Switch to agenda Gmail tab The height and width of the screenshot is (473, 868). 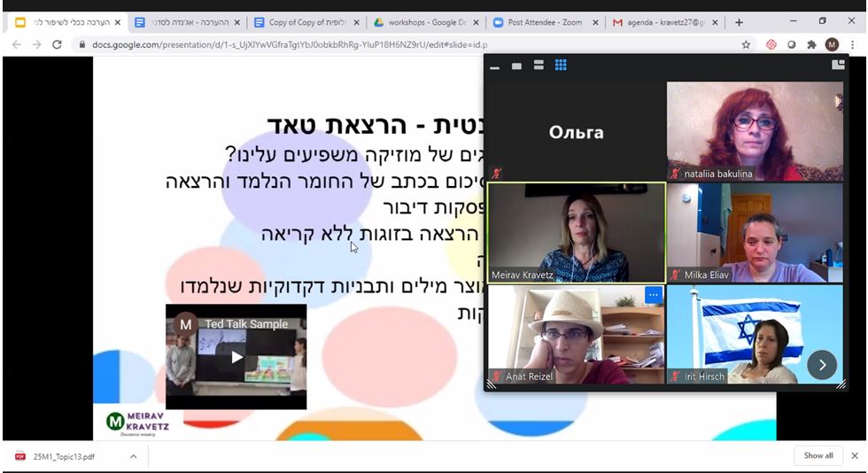[664, 23]
